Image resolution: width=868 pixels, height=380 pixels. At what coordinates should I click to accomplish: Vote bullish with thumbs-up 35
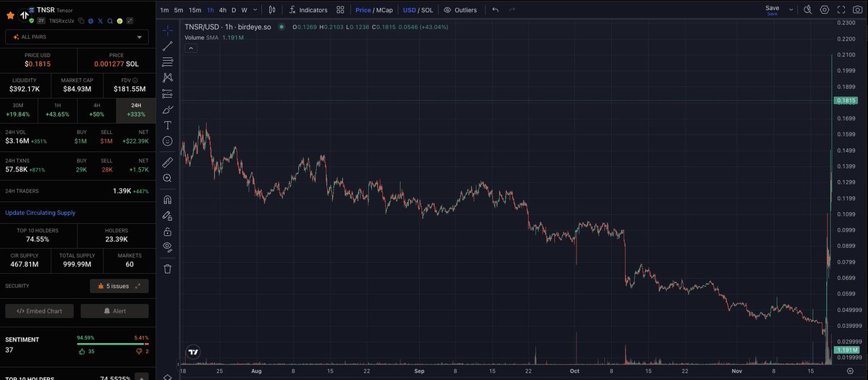click(85, 351)
